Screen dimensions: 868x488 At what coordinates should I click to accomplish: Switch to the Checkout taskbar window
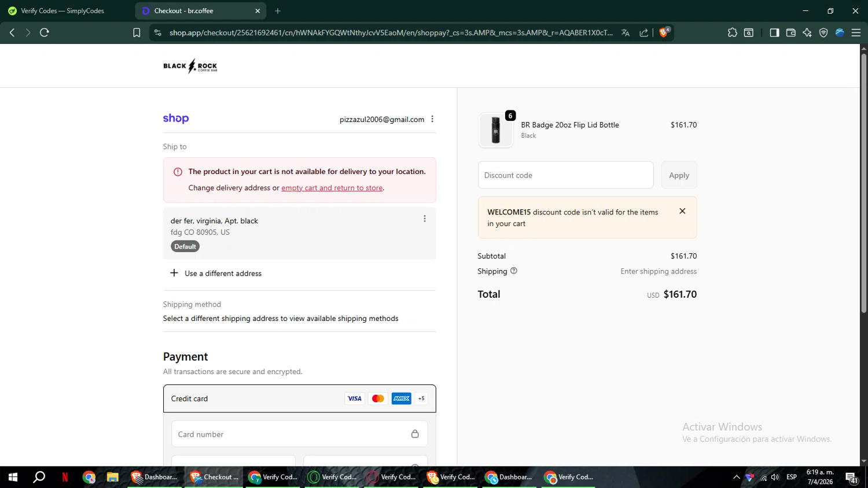214,477
